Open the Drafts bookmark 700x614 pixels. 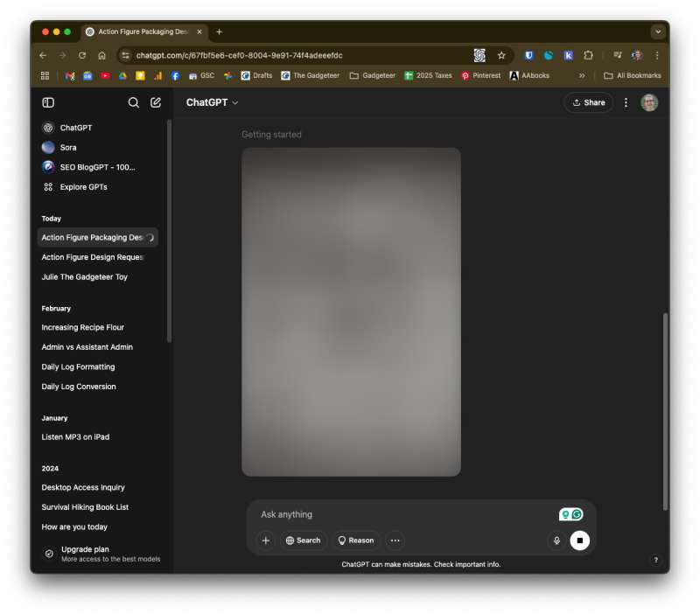(x=256, y=75)
